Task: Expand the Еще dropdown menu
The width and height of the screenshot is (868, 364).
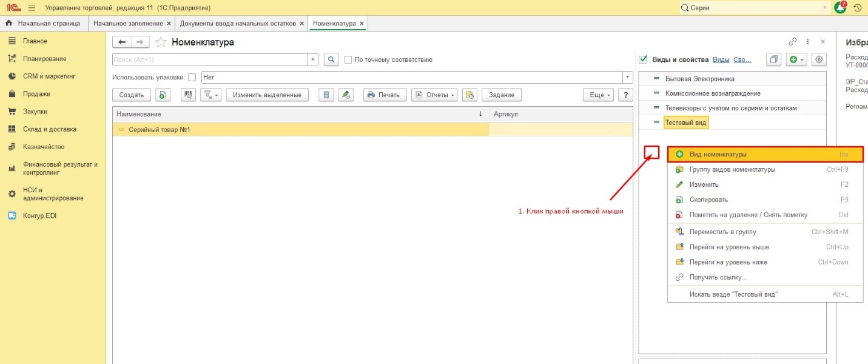Action: click(x=598, y=95)
